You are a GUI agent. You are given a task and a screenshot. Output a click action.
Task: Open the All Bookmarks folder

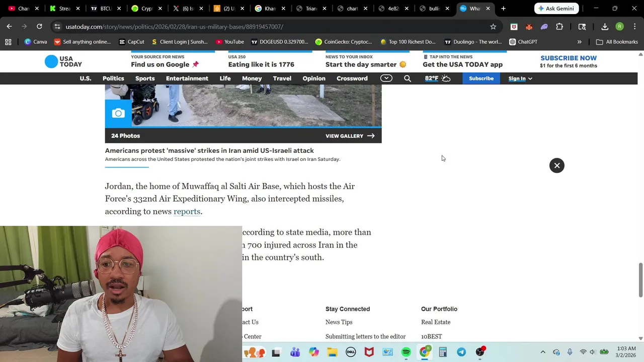pyautogui.click(x=617, y=42)
